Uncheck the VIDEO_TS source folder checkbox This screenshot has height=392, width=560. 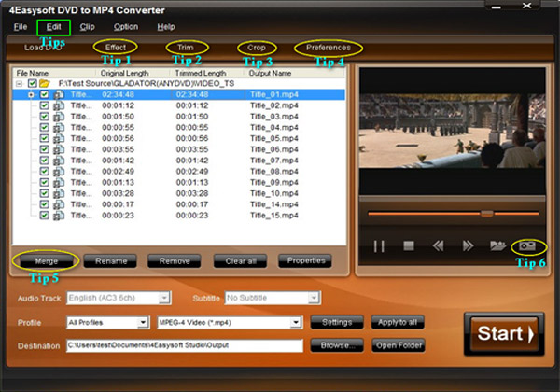(32, 83)
